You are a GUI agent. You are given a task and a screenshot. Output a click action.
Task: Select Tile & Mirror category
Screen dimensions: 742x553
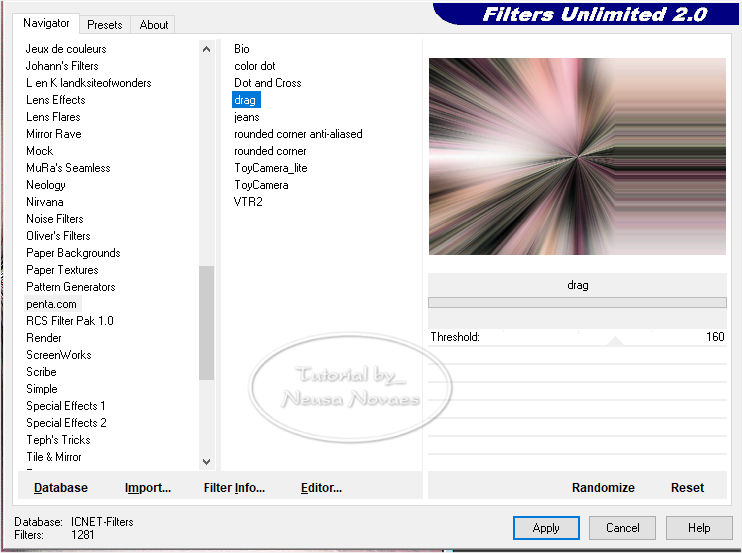[x=54, y=457]
